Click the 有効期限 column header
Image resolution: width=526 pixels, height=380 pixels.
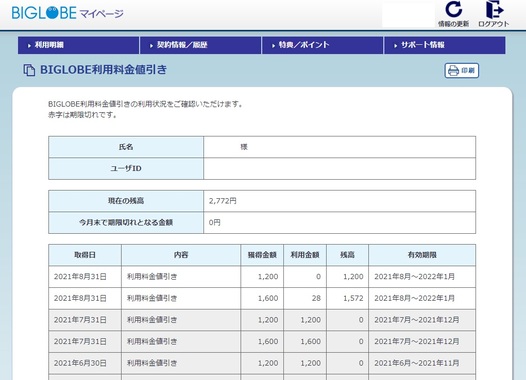point(422,255)
